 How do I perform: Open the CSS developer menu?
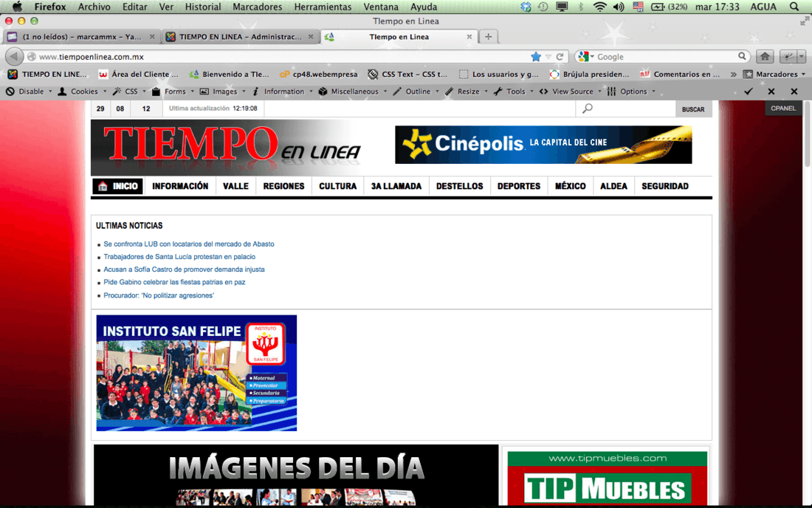click(129, 91)
